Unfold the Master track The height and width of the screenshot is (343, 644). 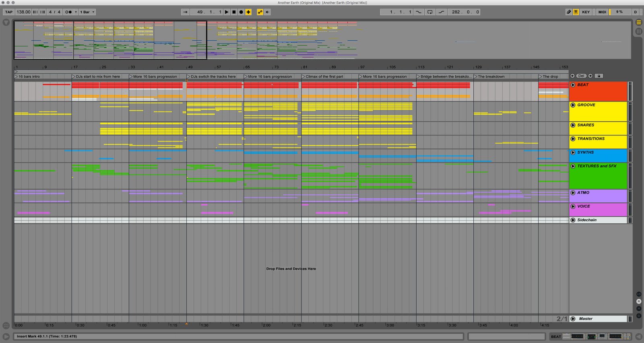[x=573, y=319]
